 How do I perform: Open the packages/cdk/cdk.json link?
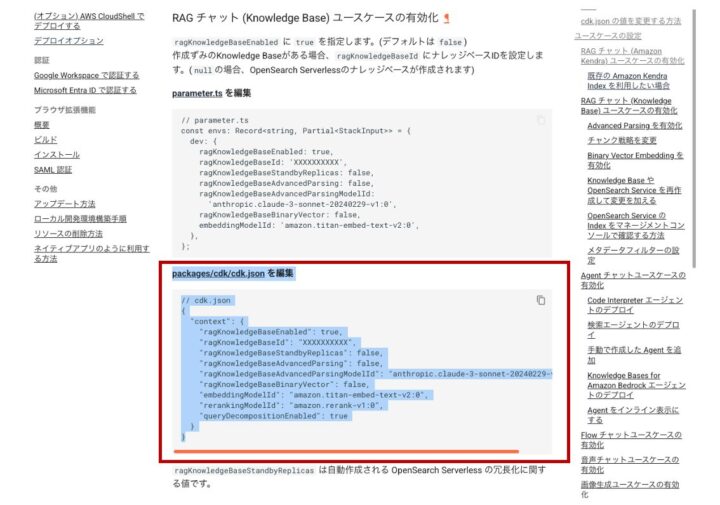[218, 274]
